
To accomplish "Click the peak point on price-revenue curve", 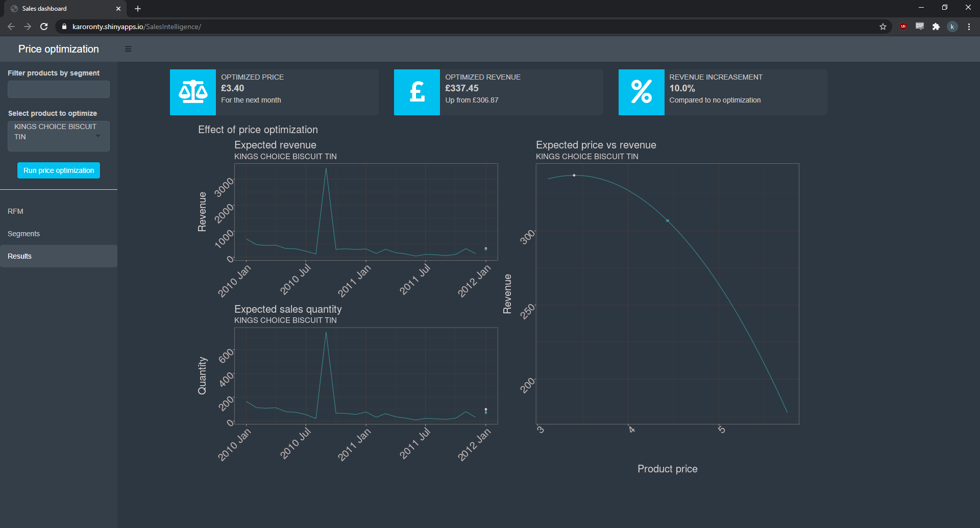I will [574, 175].
